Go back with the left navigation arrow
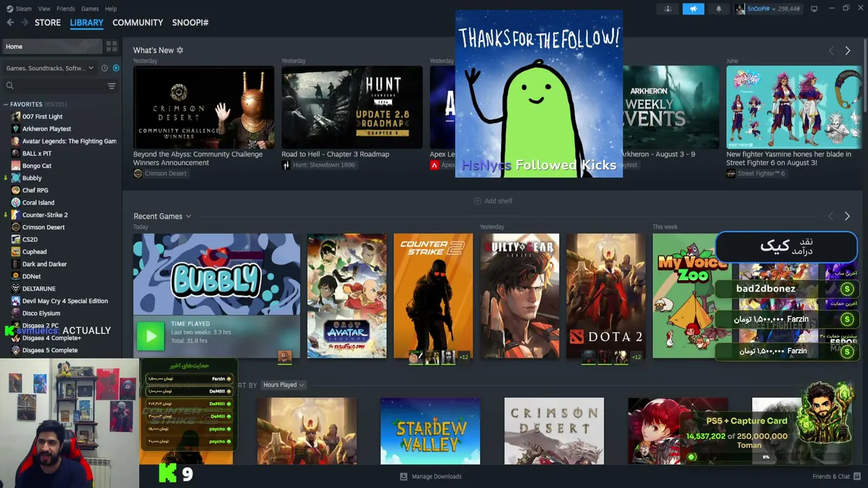868x488 pixels. click(10, 22)
